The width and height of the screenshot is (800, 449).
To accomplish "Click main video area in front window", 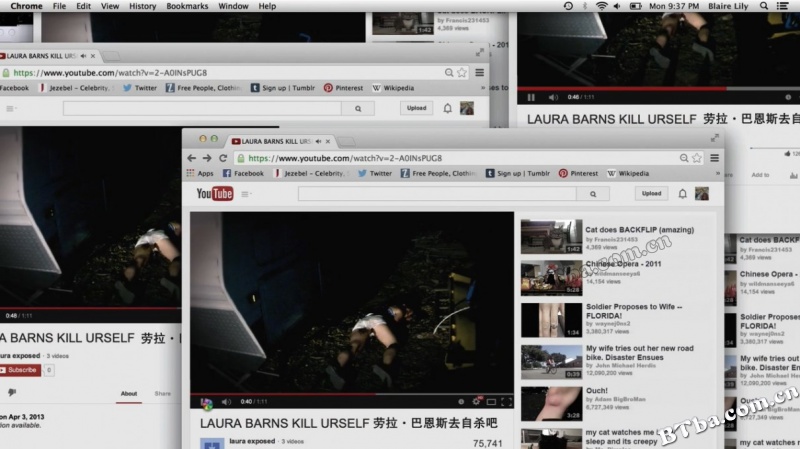I will point(352,303).
